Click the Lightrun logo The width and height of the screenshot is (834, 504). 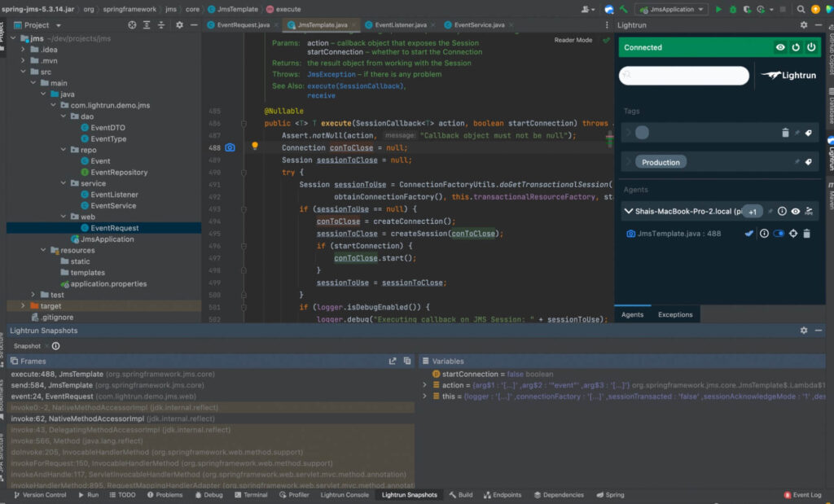pos(788,75)
